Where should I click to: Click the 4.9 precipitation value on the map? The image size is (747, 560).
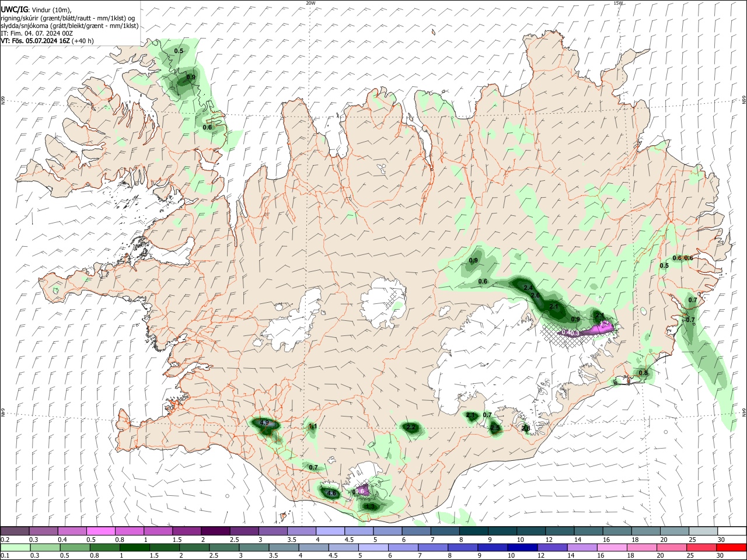[264, 422]
